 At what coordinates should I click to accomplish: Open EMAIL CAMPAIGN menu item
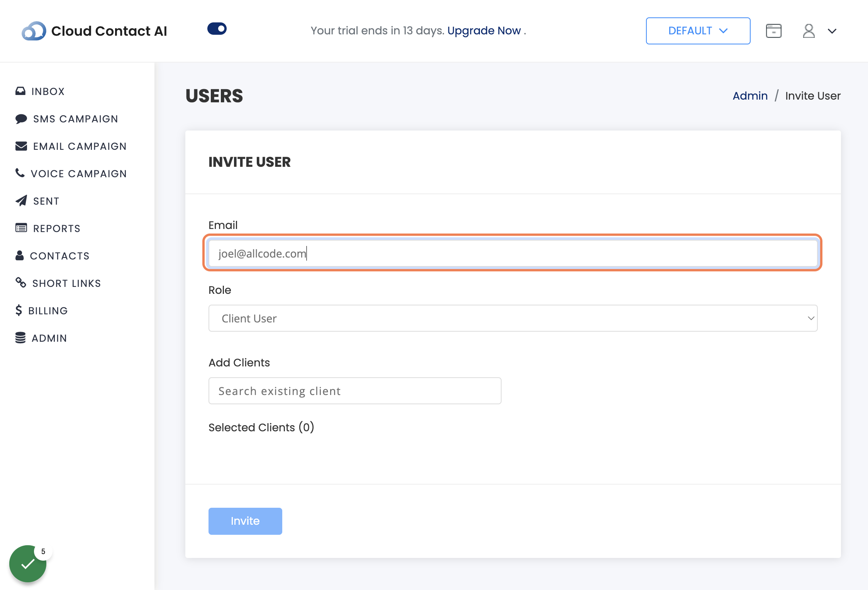[80, 146]
